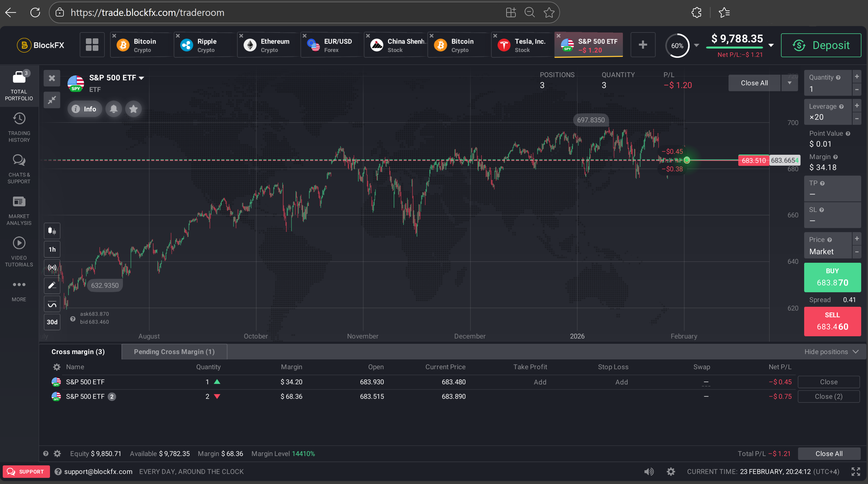Click Deposit button
The image size is (868, 484).
tap(821, 45)
